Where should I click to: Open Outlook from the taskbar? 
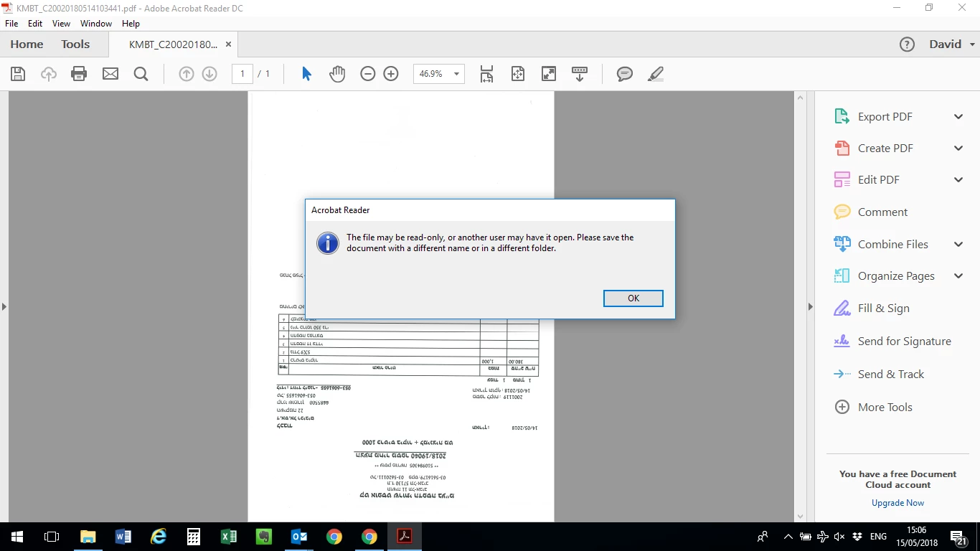299,537
